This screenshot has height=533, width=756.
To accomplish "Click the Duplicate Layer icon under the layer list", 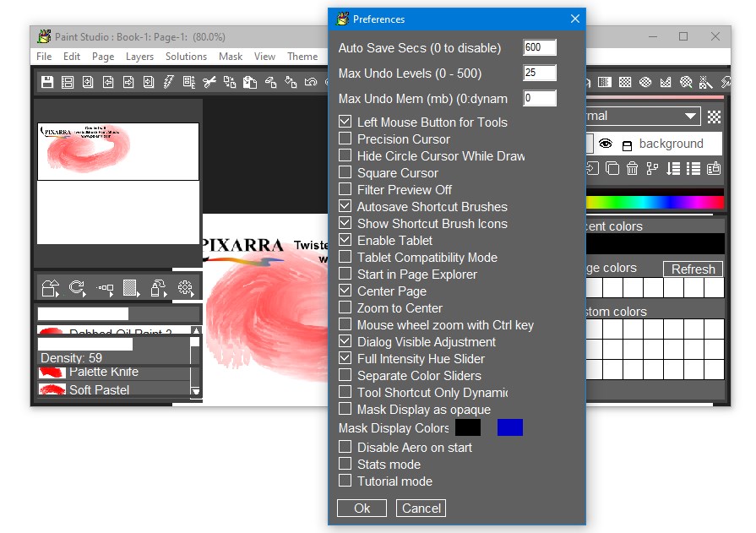I will [612, 168].
